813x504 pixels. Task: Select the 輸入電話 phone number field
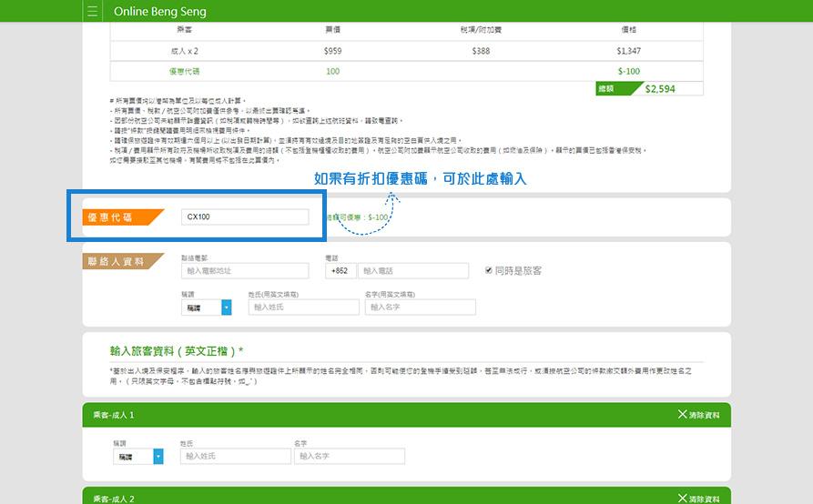click(x=412, y=271)
